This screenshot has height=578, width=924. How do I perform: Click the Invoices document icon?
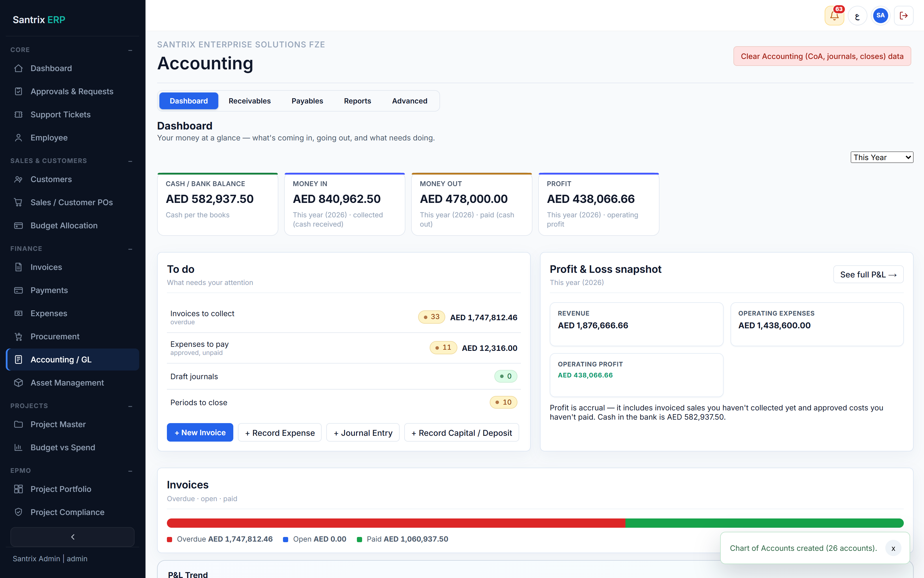(18, 267)
